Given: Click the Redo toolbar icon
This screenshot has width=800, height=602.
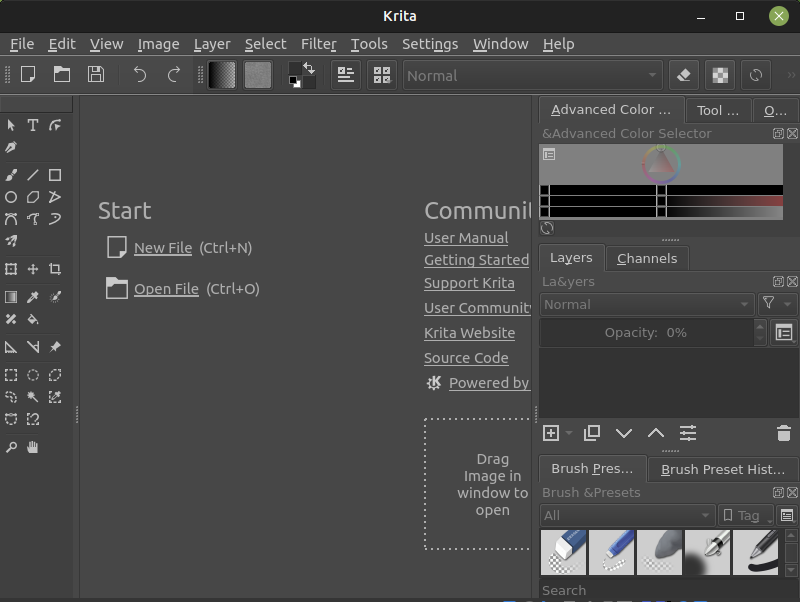Looking at the screenshot, I should tap(173, 75).
